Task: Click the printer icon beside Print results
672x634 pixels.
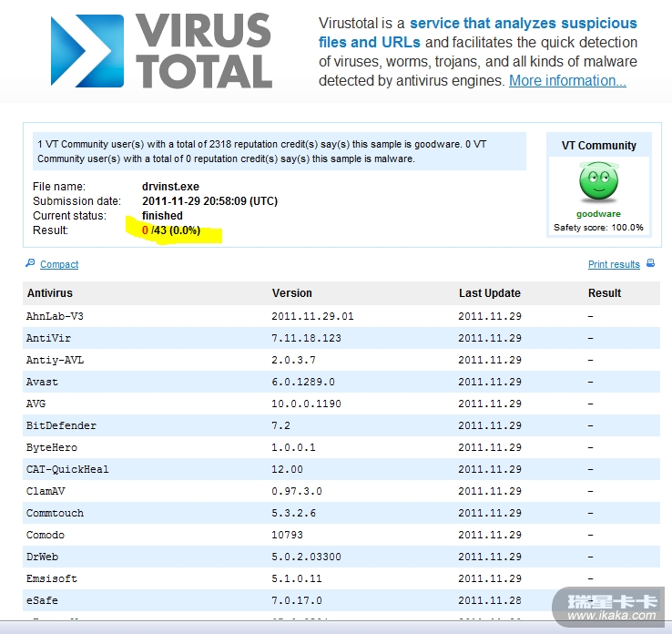Action: point(650,263)
